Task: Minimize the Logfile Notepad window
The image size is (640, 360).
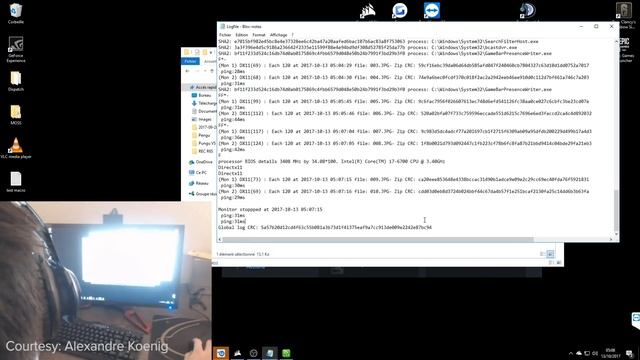Action: [581, 27]
